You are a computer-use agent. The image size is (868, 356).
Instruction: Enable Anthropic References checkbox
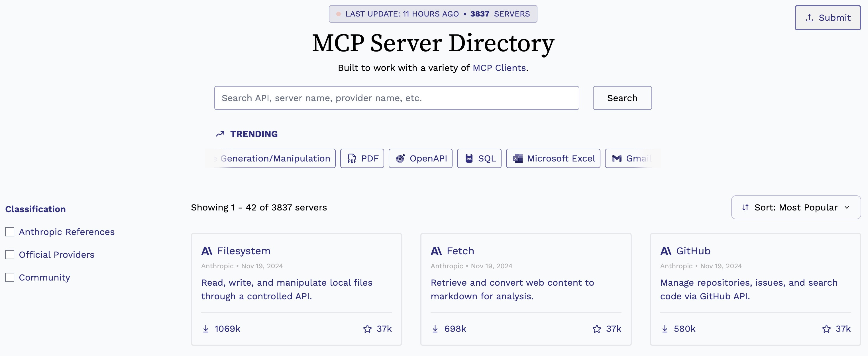[10, 232]
